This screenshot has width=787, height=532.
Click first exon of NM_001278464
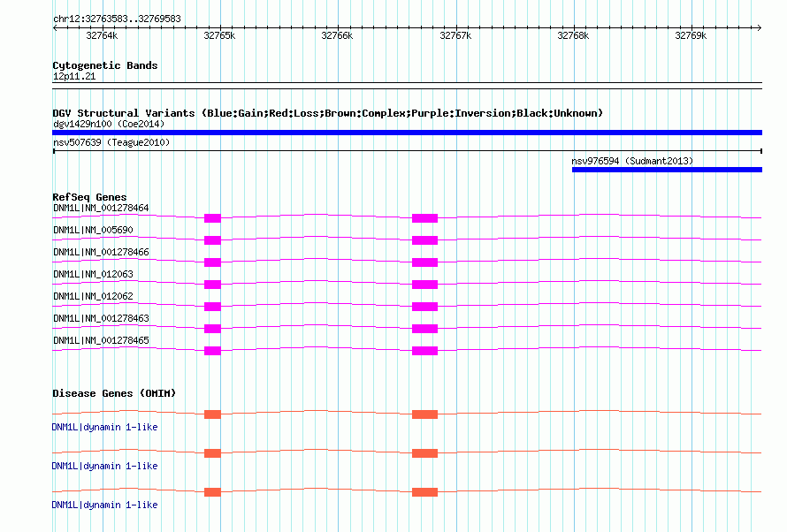tap(212, 218)
